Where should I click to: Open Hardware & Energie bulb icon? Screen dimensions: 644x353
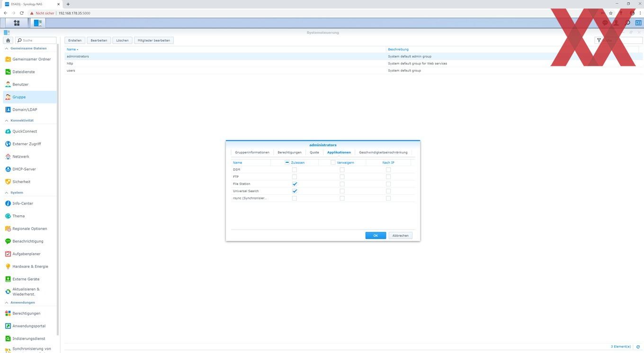coord(8,266)
